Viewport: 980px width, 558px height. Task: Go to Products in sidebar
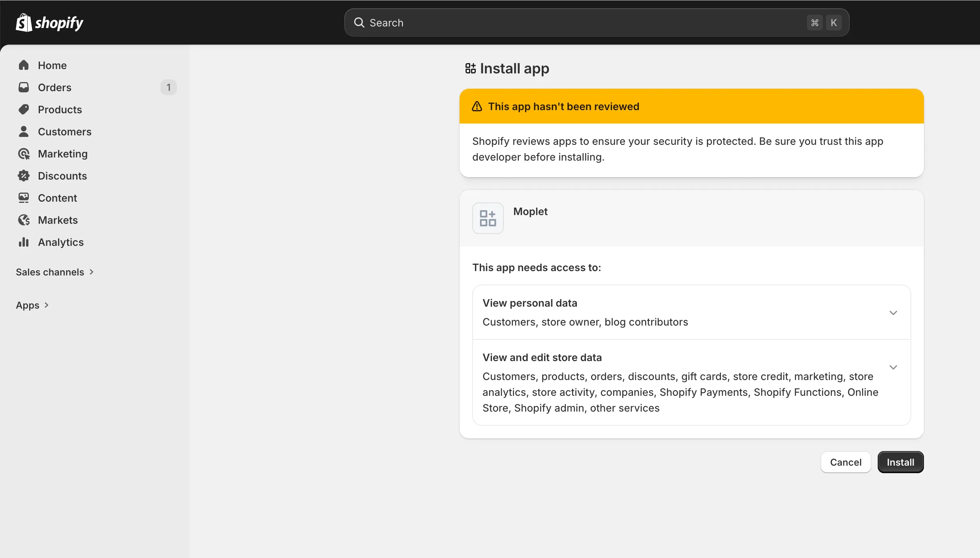pyautogui.click(x=95, y=109)
